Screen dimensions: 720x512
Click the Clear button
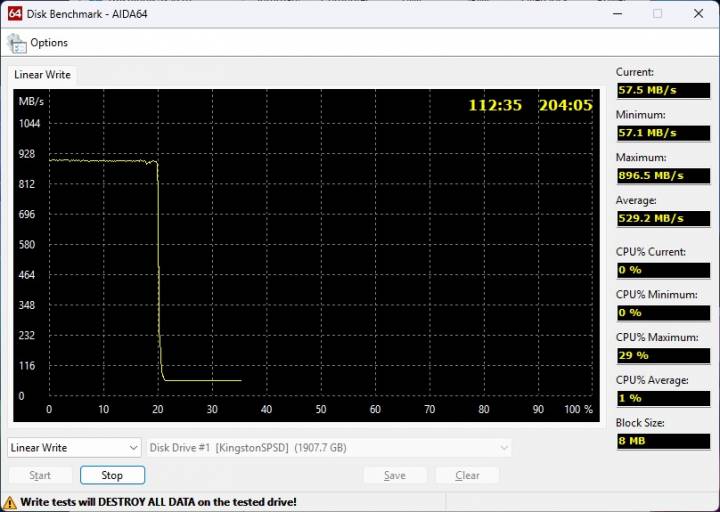pos(467,475)
